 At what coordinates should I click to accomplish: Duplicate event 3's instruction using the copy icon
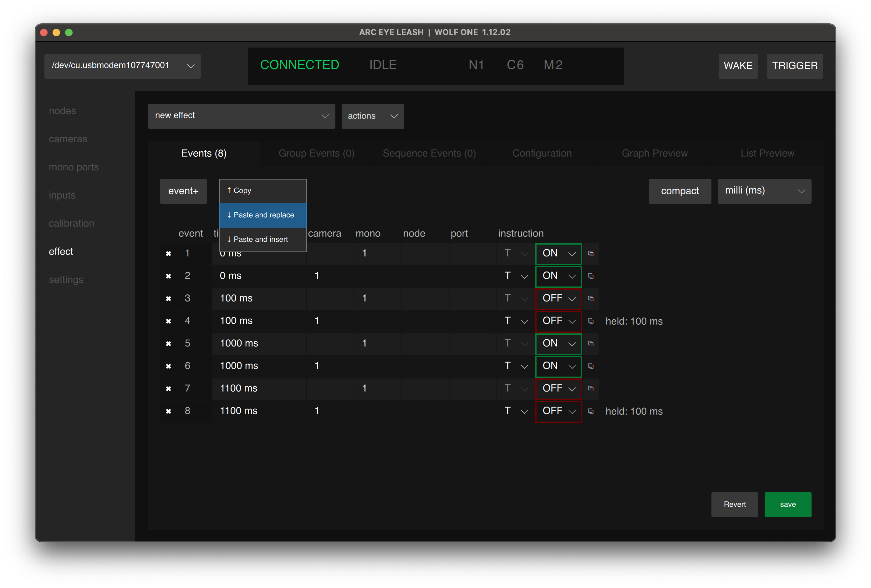[x=591, y=299]
